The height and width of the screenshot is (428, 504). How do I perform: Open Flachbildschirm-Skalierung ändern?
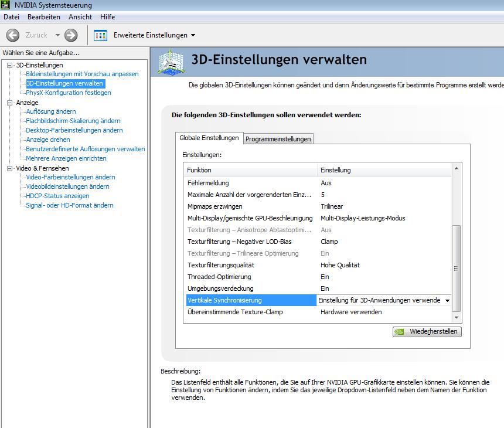(73, 121)
